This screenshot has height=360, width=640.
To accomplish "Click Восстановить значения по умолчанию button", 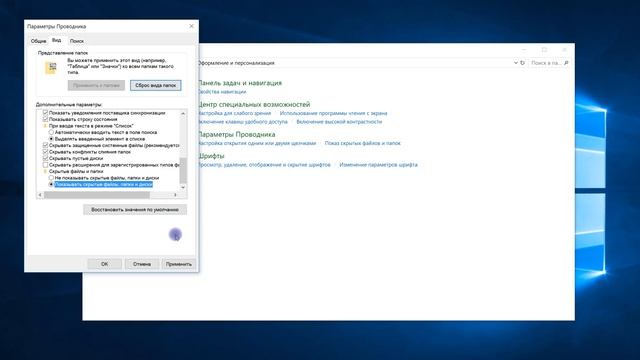I will (x=135, y=209).
